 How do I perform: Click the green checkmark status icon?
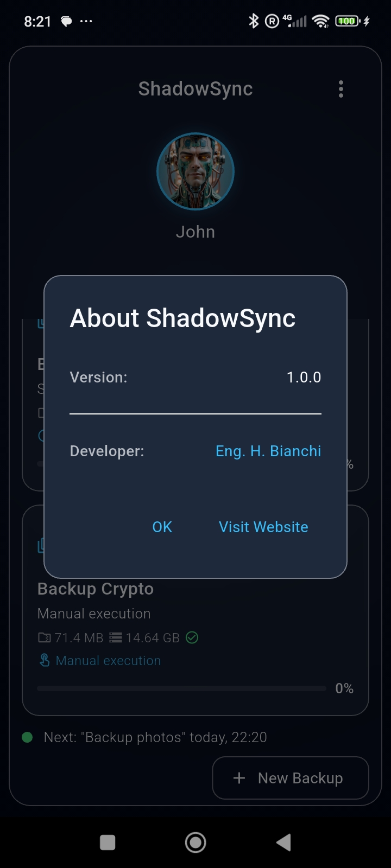click(x=192, y=638)
